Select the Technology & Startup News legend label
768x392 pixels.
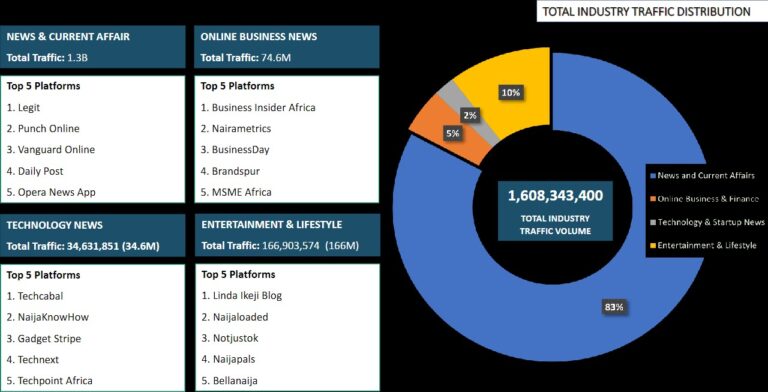coord(711,222)
